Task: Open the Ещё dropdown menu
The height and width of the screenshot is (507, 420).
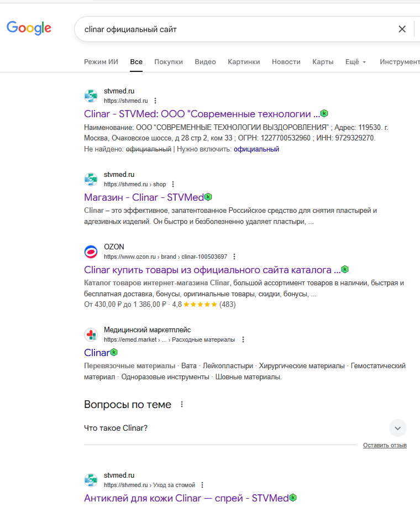Action: 355,62
